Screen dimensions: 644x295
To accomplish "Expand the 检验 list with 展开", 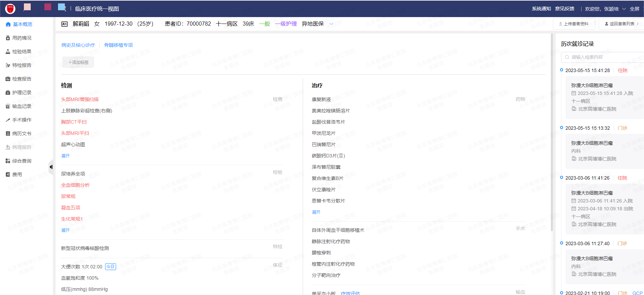I will 66,230.
